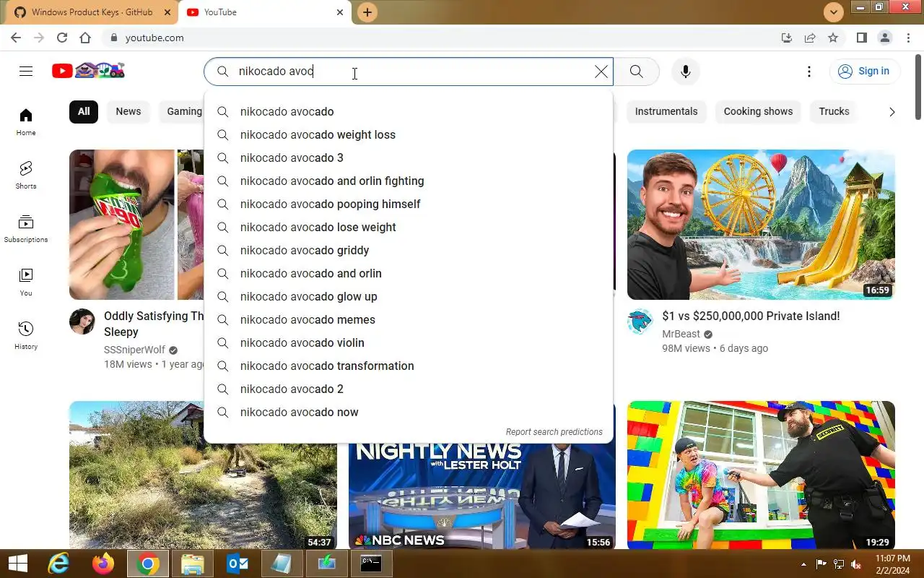
Task: Start voice search with microphone icon
Action: tap(685, 71)
